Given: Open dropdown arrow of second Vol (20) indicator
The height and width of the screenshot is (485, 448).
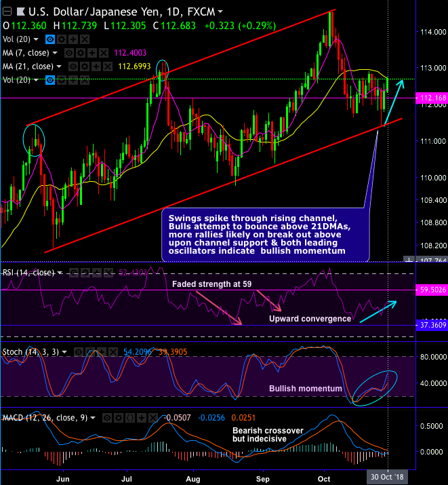Looking at the screenshot, I should point(36,80).
